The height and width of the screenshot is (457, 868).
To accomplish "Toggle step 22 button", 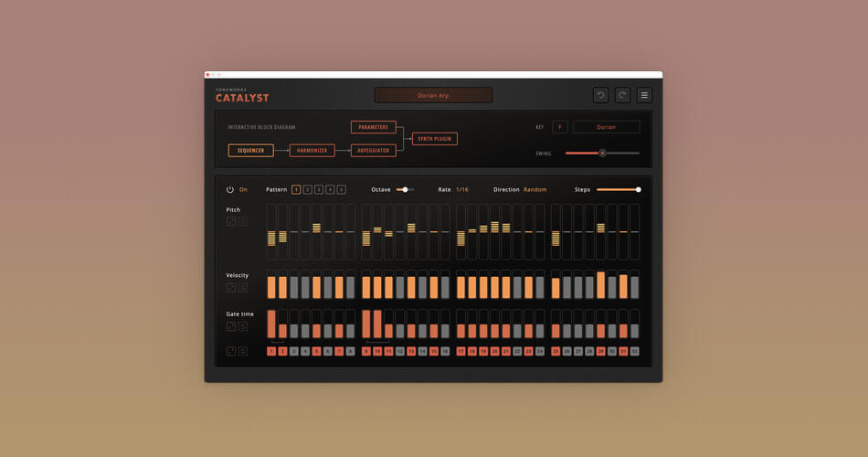I will (517, 351).
